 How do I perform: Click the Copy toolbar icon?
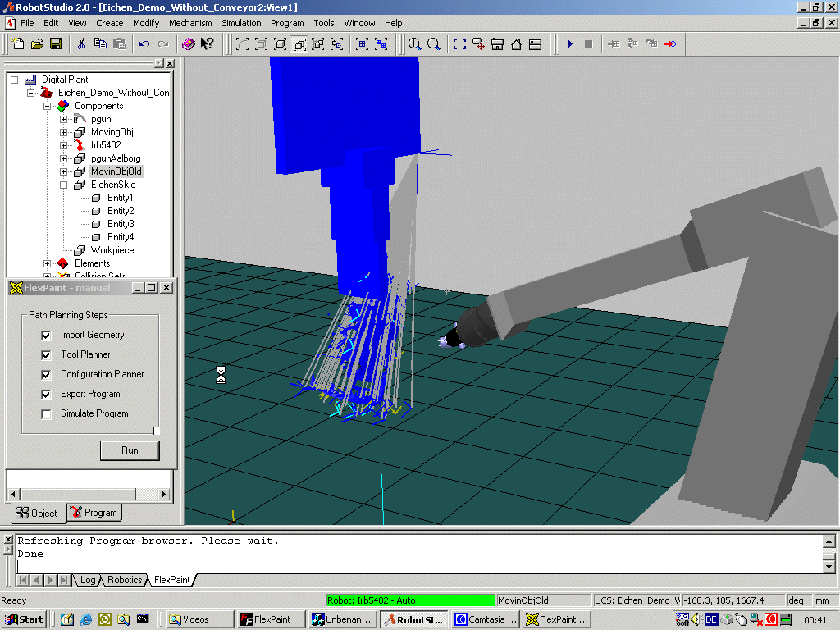point(100,44)
